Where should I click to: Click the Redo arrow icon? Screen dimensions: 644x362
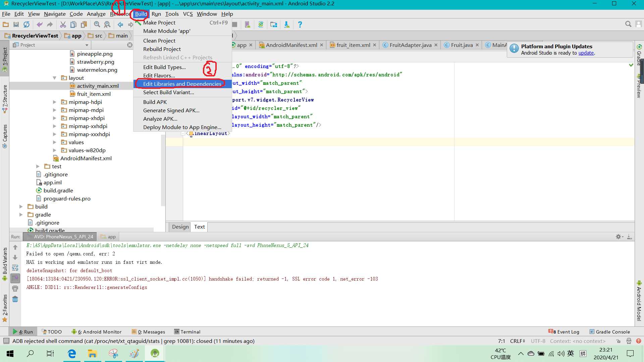tap(50, 24)
